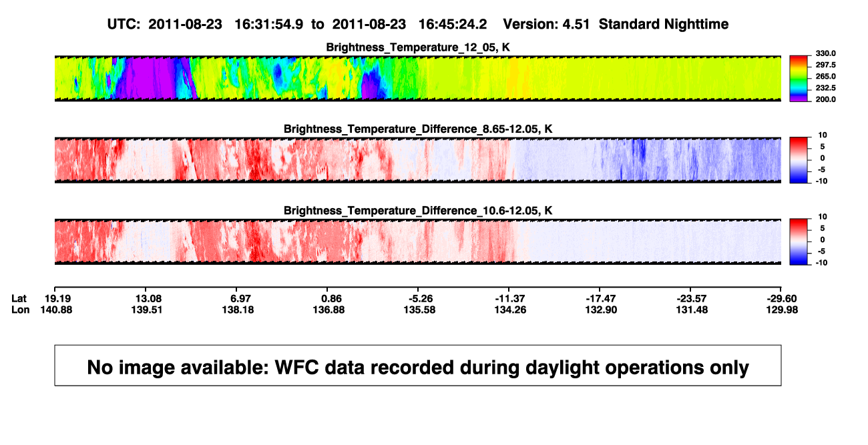Click the 297.5 color scale label
Screen dimensions: 868x445
(x=825, y=65)
